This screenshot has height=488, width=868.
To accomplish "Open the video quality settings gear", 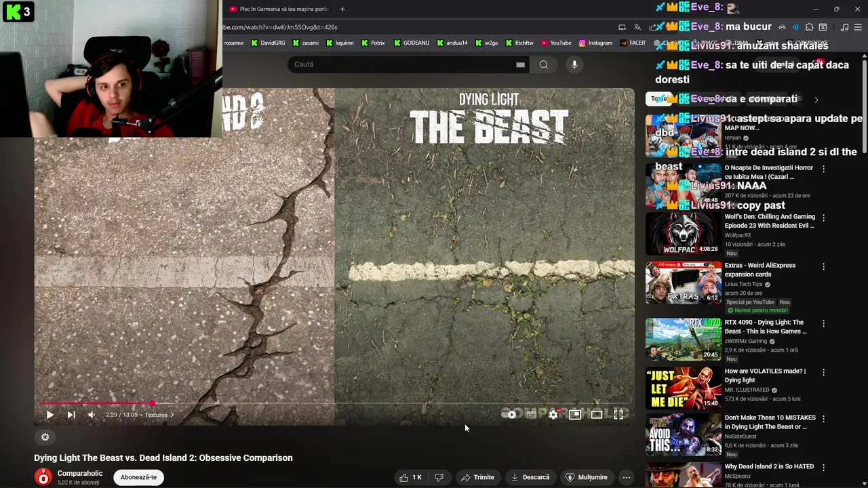I will [553, 414].
